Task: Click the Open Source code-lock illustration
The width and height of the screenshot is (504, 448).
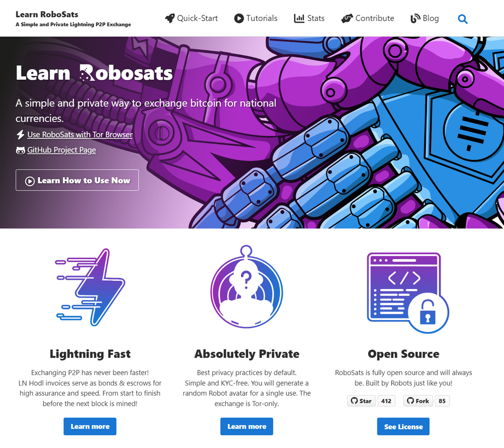Action: click(408, 293)
